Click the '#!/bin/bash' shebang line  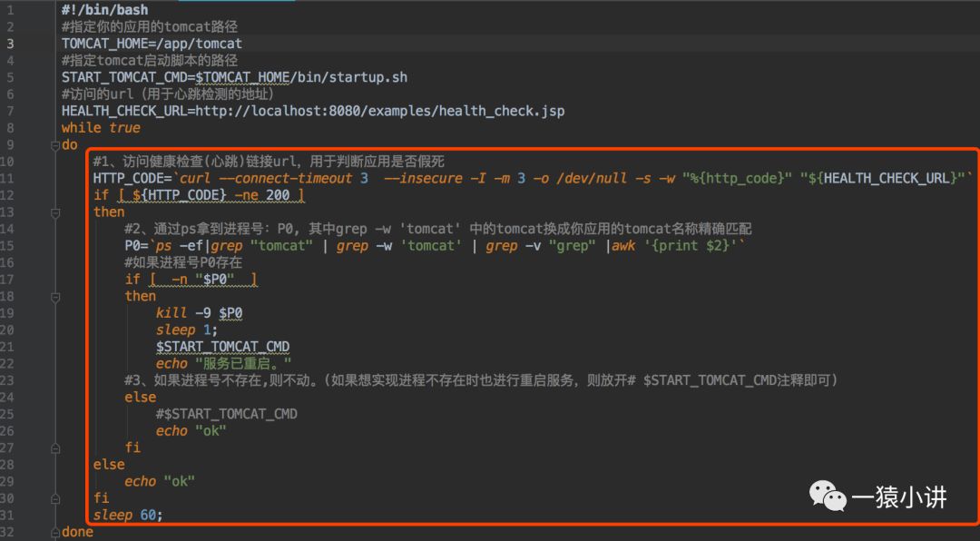coord(105,10)
